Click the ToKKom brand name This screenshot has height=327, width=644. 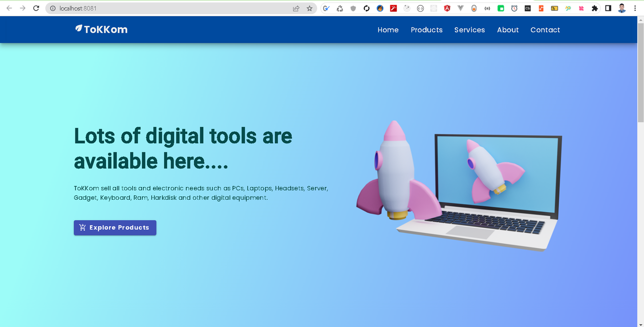tap(106, 30)
